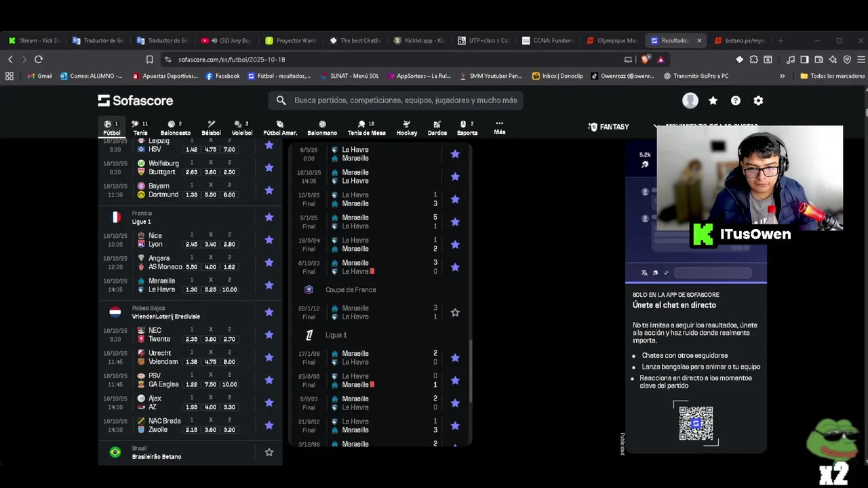The height and width of the screenshot is (488, 868).
Task: Open the Más sports menu
Action: tap(500, 127)
